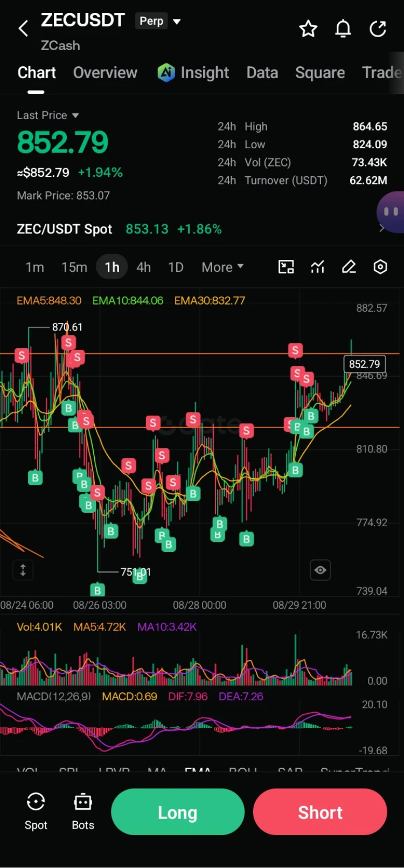Tap the DIF:7.96 value
The image size is (404, 868).
tap(187, 696)
